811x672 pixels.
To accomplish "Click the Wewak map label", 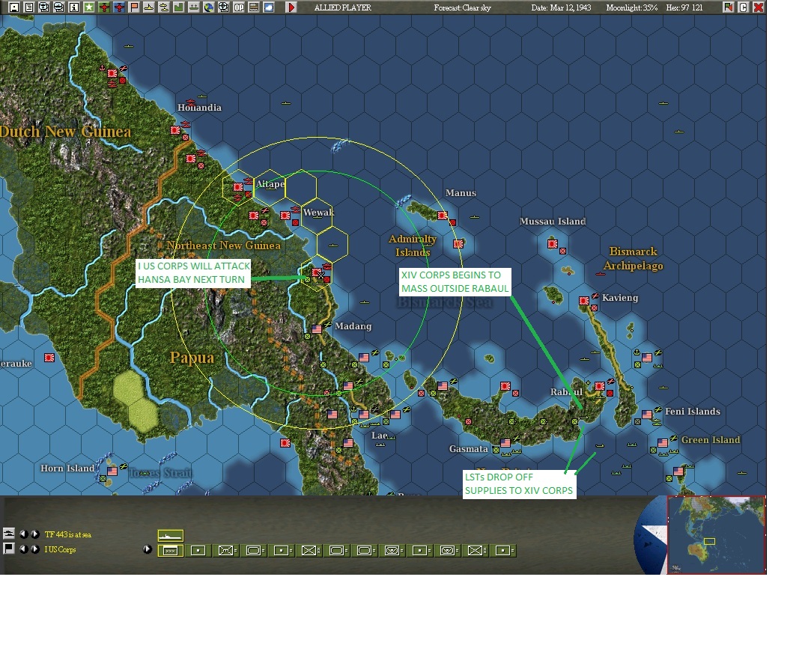I will click(318, 213).
